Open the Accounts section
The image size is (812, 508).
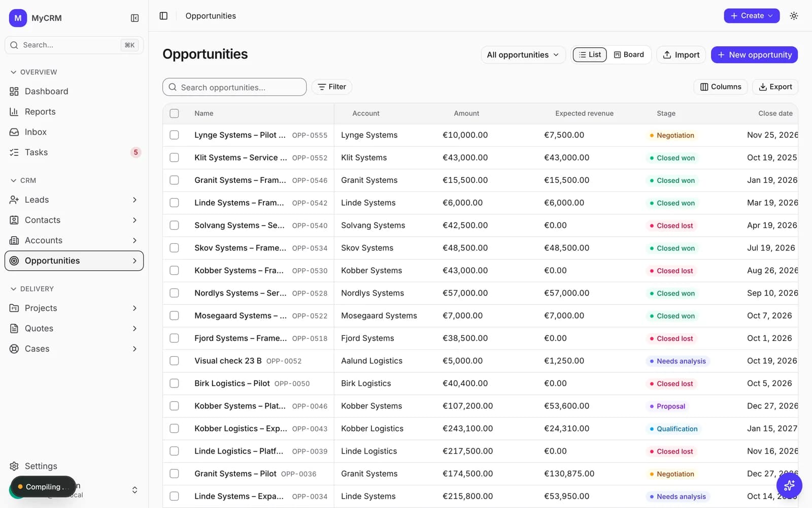(x=74, y=240)
